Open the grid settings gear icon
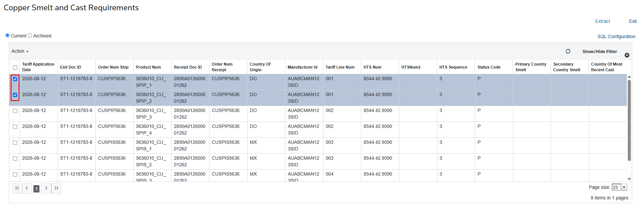Viewport: 644px width, 215px height. pos(627,55)
